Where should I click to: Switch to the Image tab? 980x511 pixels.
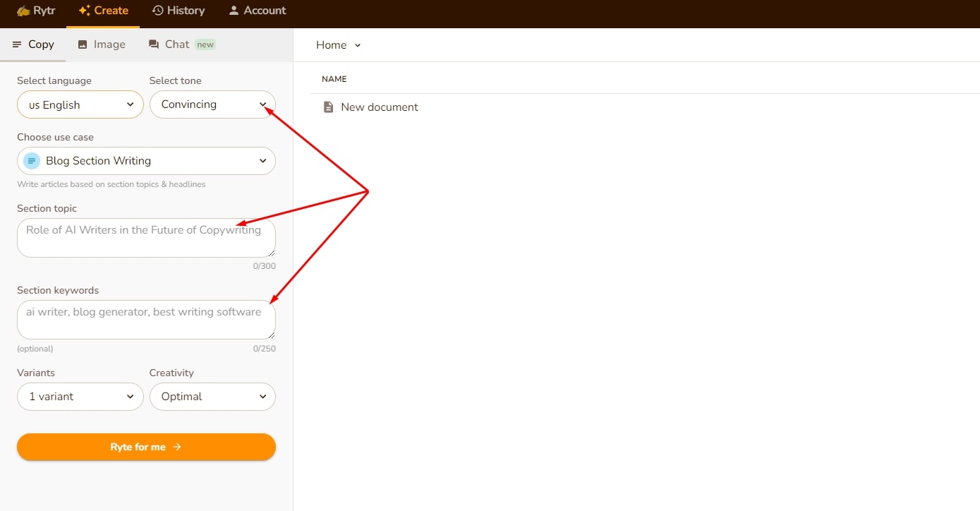(102, 44)
